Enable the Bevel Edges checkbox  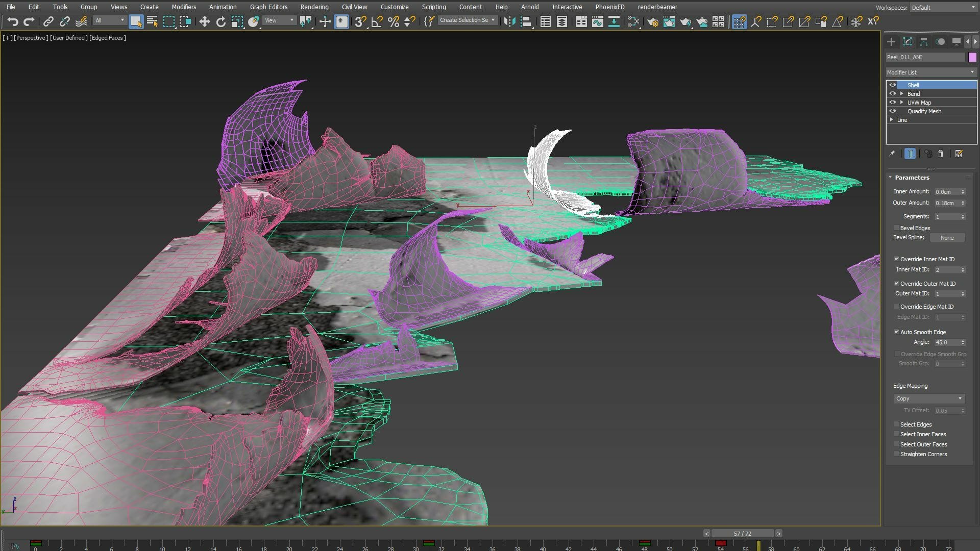pos(897,228)
